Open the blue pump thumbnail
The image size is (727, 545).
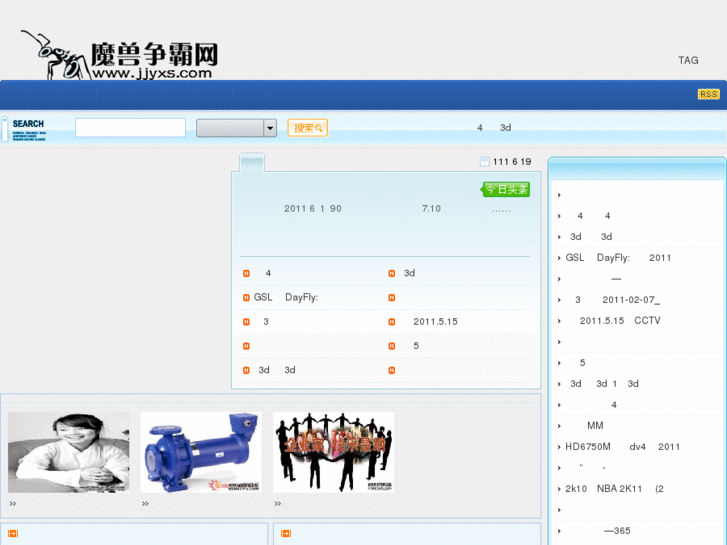(x=201, y=452)
